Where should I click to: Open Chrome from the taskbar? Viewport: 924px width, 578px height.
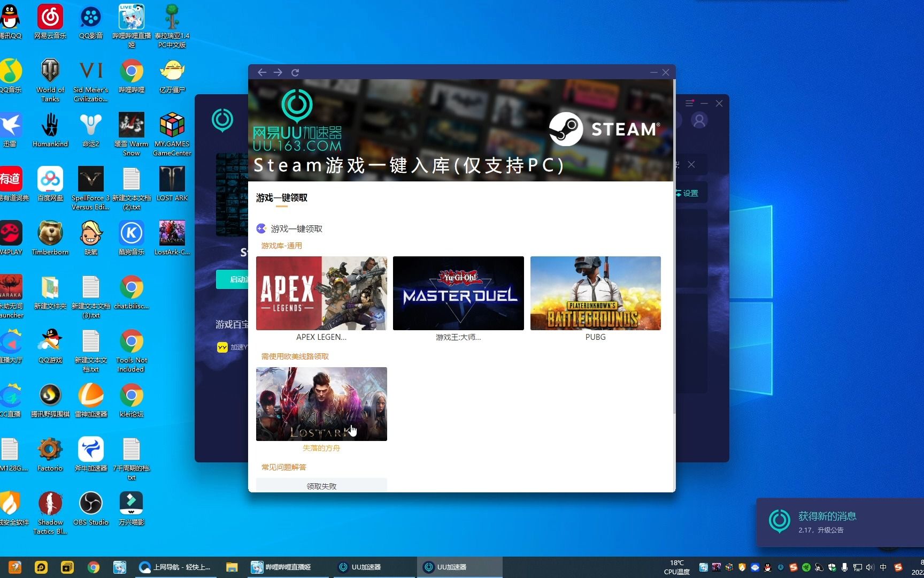tap(94, 567)
